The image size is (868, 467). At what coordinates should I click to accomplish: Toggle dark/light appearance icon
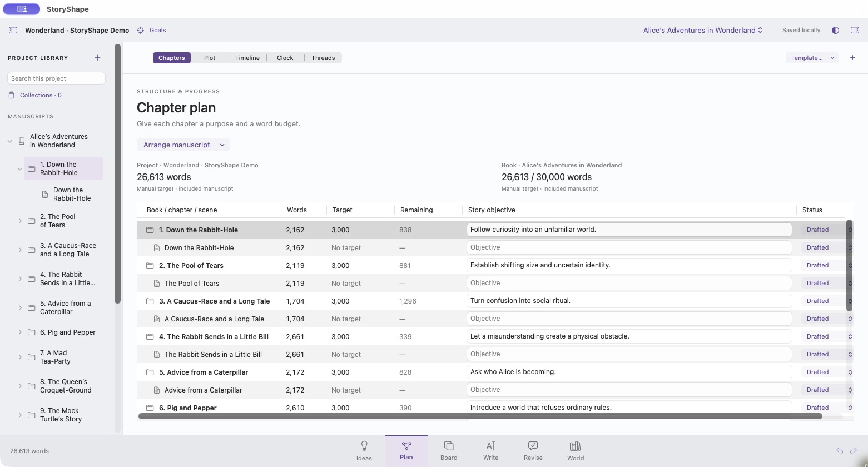coord(835,30)
